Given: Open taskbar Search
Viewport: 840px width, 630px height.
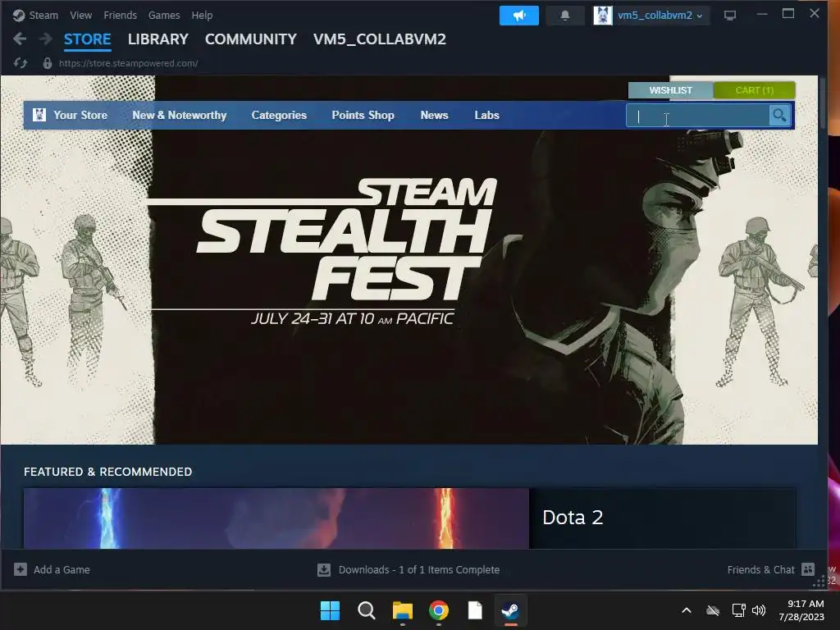Looking at the screenshot, I should [367, 610].
